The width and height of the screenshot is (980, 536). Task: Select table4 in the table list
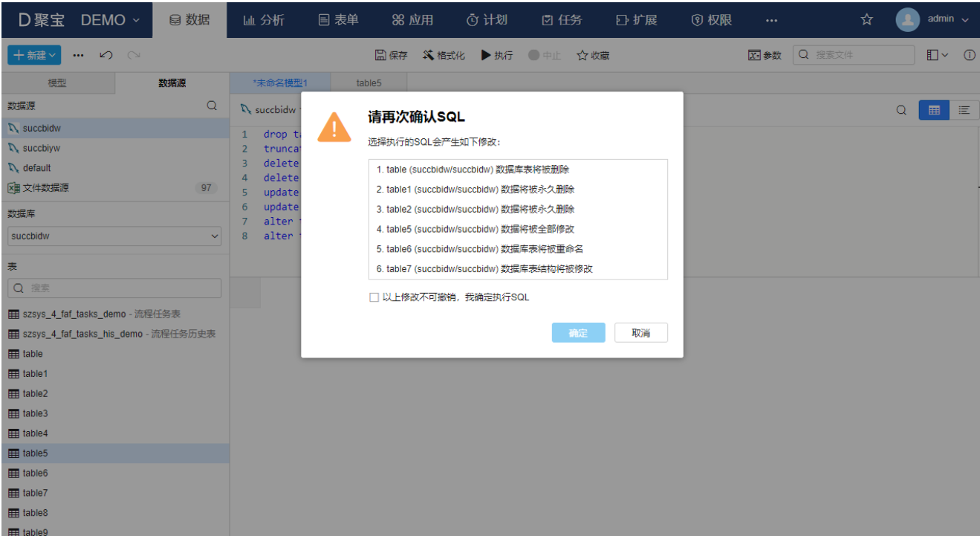coord(114,433)
